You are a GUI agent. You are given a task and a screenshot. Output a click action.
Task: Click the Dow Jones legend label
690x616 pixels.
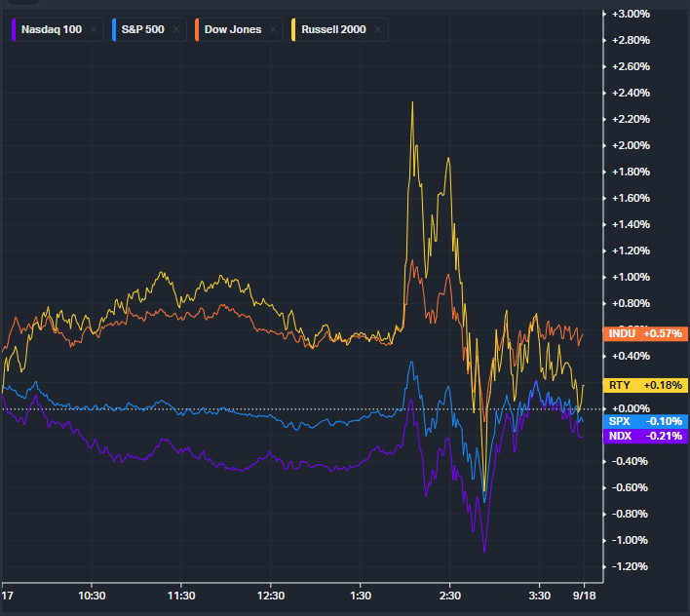[x=233, y=29]
